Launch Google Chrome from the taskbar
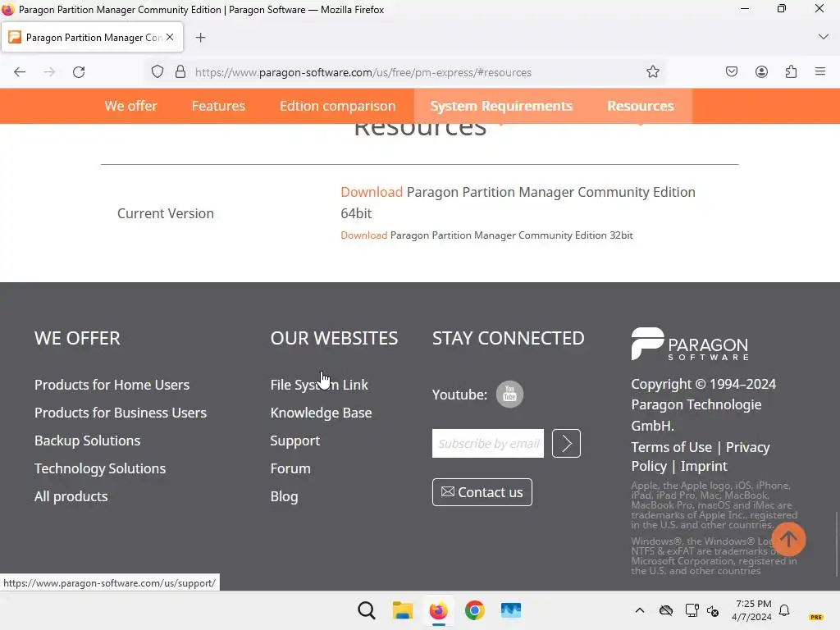840x630 pixels. [475, 610]
